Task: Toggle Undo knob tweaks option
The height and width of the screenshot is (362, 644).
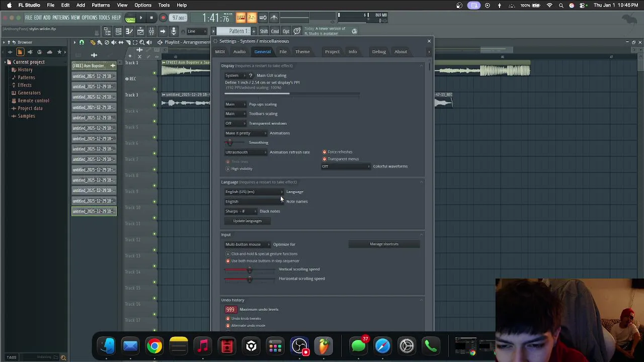Action: [244, 318]
